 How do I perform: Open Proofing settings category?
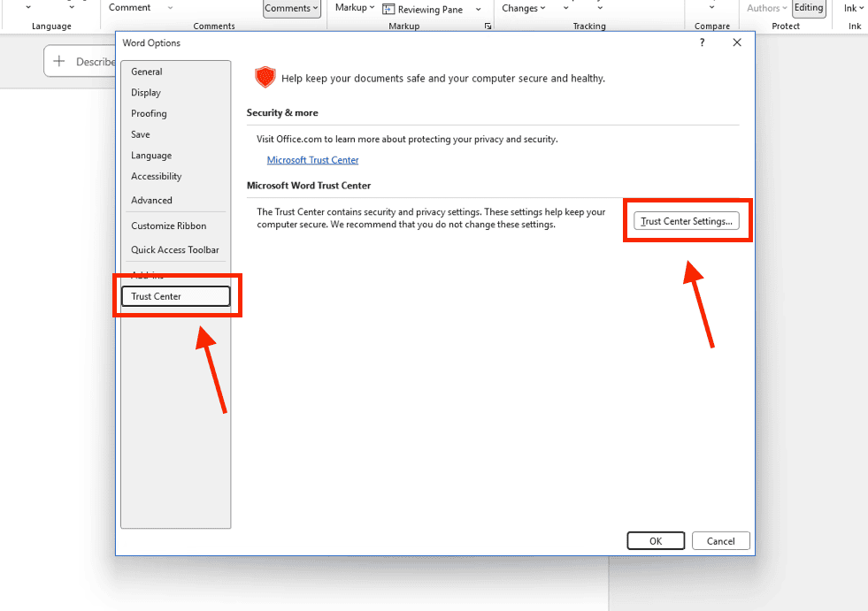point(149,113)
